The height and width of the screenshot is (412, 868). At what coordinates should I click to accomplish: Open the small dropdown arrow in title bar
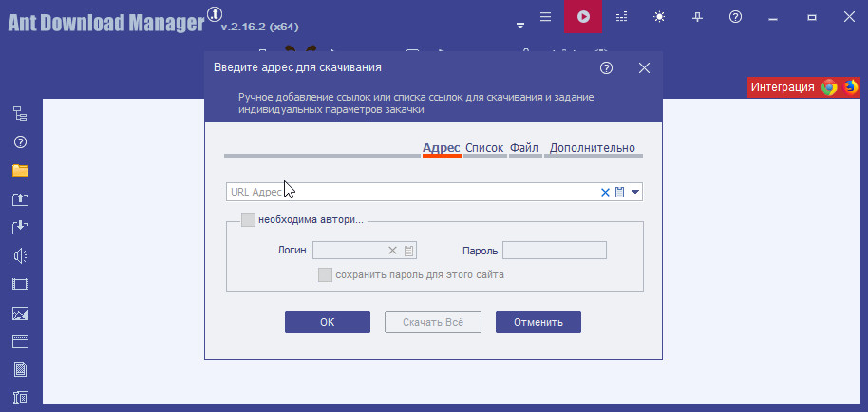519,23
